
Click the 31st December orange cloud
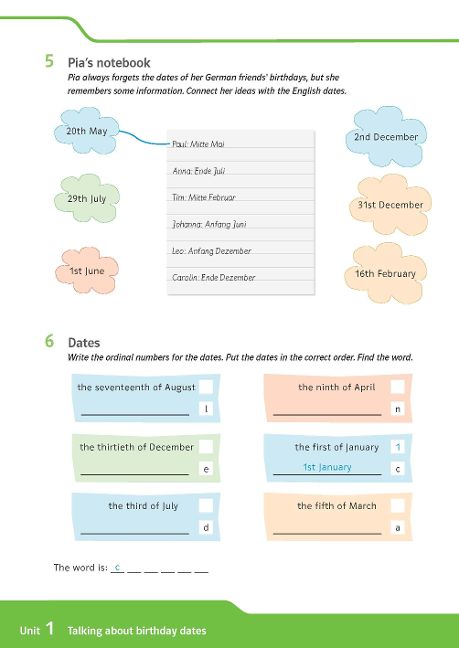[x=390, y=205]
